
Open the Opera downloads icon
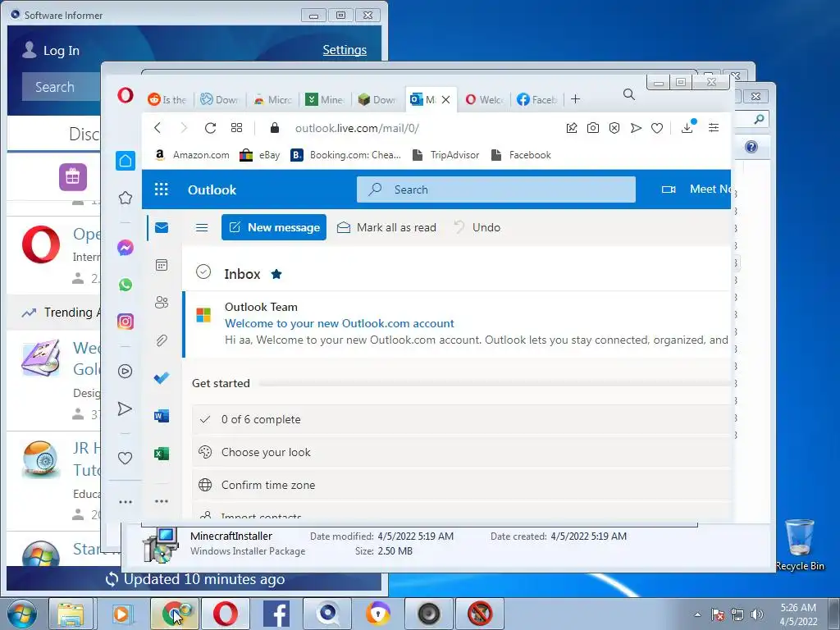687,127
